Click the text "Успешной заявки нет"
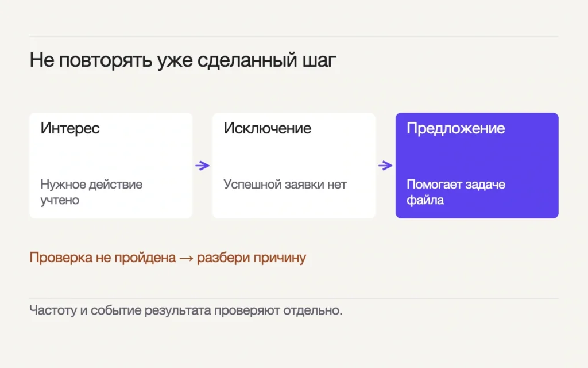The width and height of the screenshot is (588, 368). coord(285,185)
